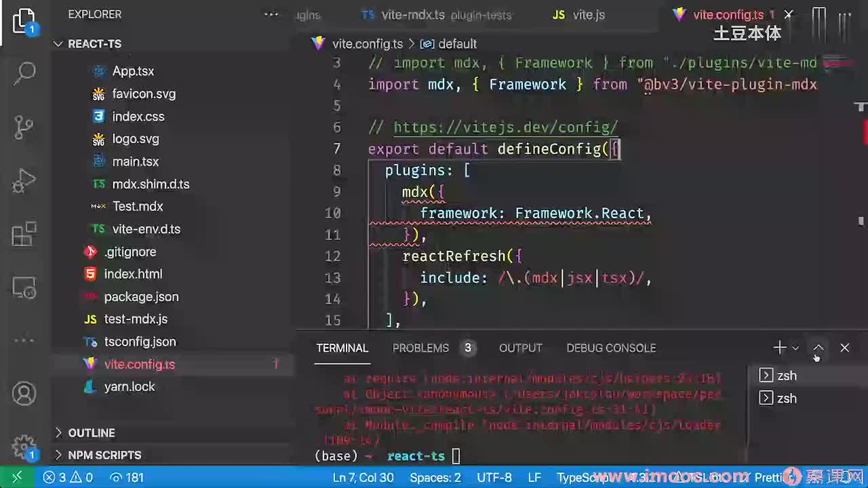This screenshot has width=868, height=488.
Task: Open Explorer views and more actions menu
Action: click(x=271, y=14)
